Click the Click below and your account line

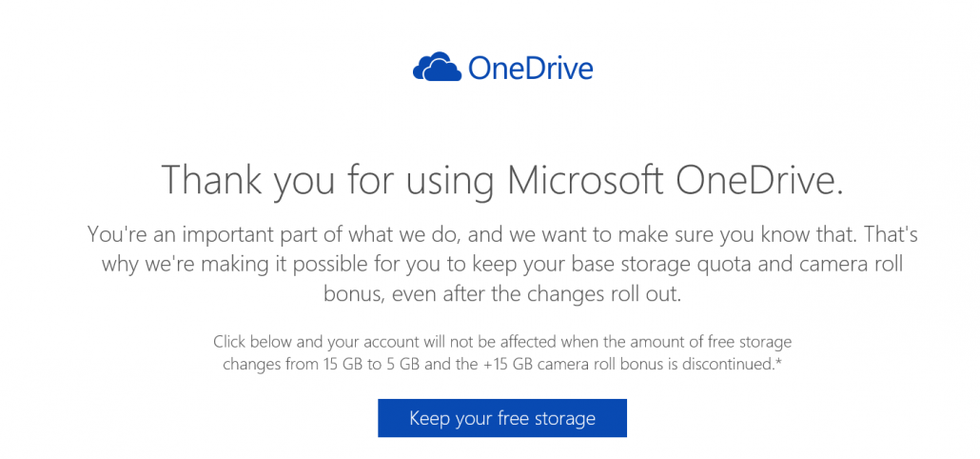click(x=501, y=342)
